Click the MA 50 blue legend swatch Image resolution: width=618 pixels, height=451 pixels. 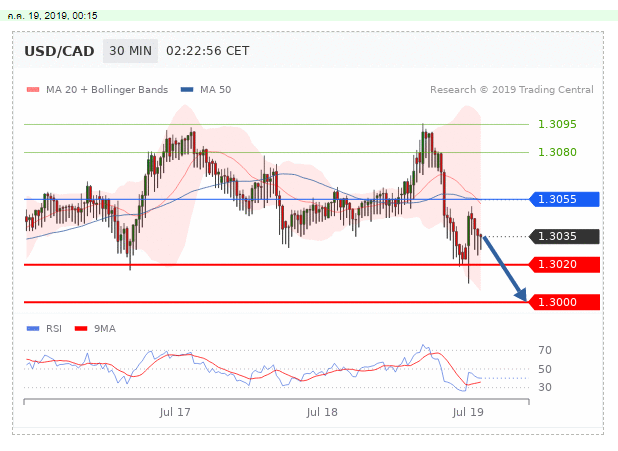coord(187,89)
